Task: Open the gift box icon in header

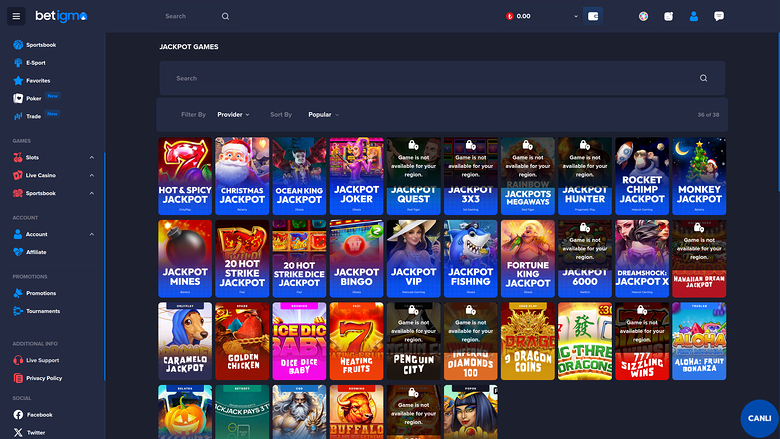Action: (x=669, y=16)
